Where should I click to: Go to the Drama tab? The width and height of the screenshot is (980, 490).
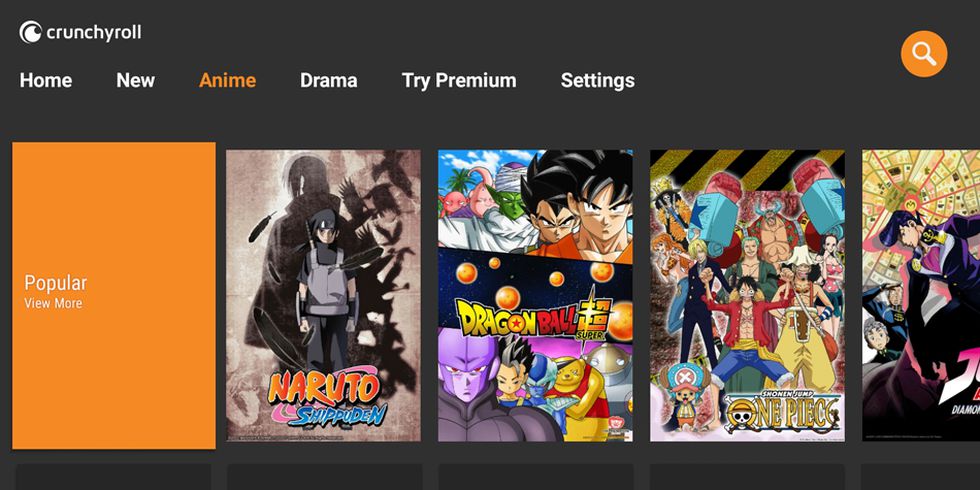(x=329, y=81)
